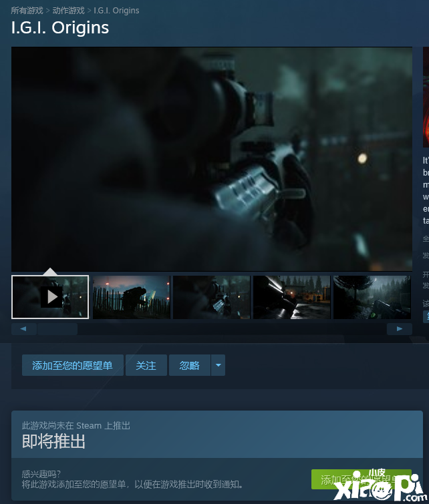
Task: Open the 动作游戏 breadcrumb link
Action: pyautogui.click(x=69, y=11)
